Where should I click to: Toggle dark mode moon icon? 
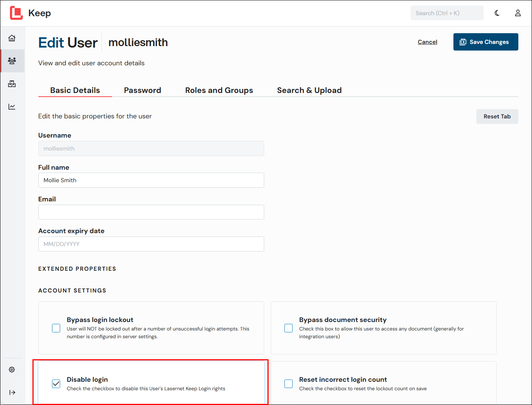coord(497,13)
